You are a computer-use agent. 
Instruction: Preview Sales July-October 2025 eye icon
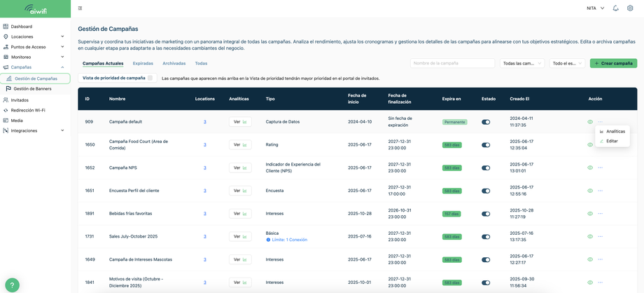tap(590, 237)
